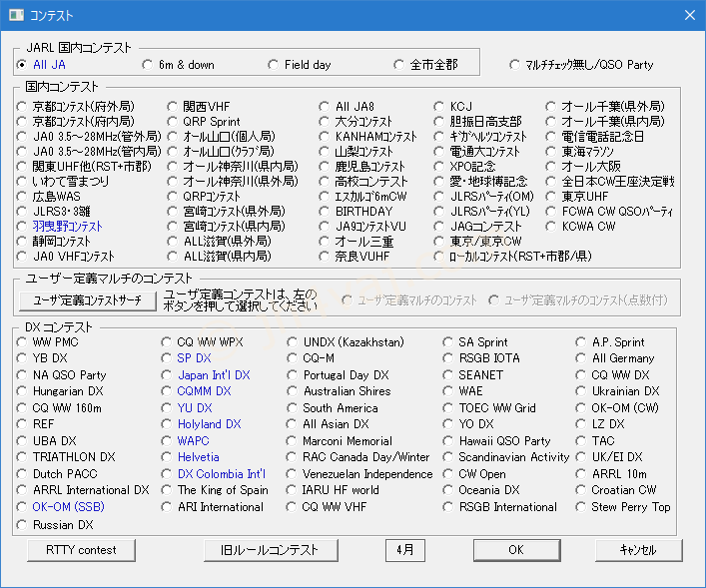Click the 4月 month button
The height and width of the screenshot is (588, 706).
pyautogui.click(x=405, y=550)
